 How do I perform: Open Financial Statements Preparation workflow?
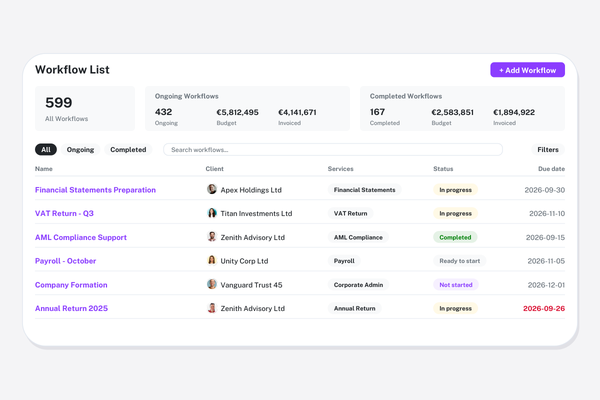[95, 190]
